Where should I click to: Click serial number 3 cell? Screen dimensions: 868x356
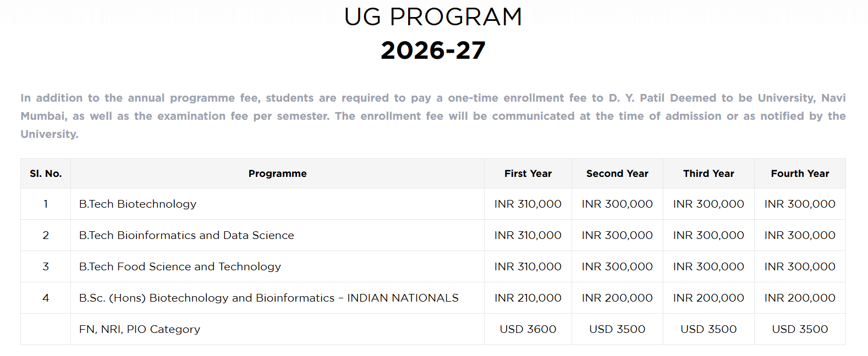click(x=46, y=266)
